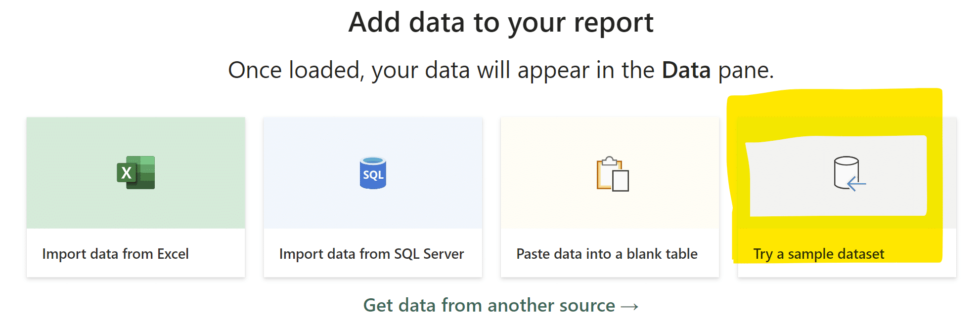Click the arrow after 'Get data from another source'
This screenshot has width=980, height=319.
[x=629, y=307]
